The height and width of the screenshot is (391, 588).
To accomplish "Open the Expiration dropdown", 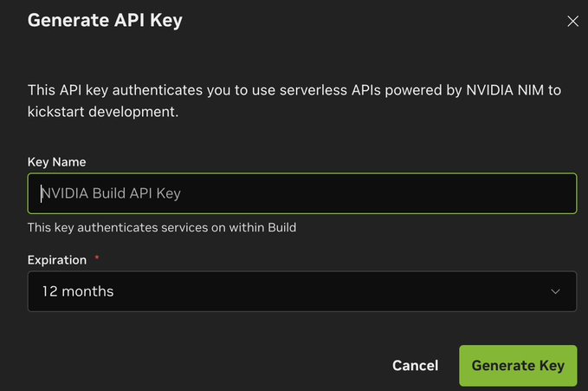I will coord(302,291).
